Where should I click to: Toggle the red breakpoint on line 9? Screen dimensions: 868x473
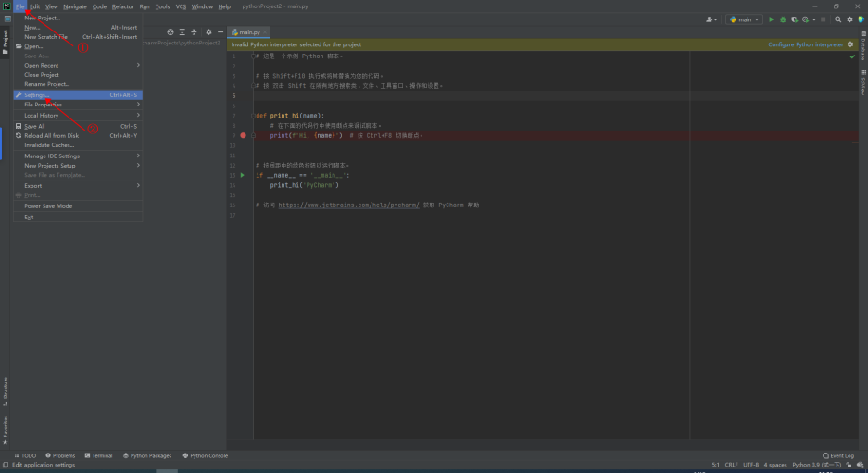pos(243,135)
